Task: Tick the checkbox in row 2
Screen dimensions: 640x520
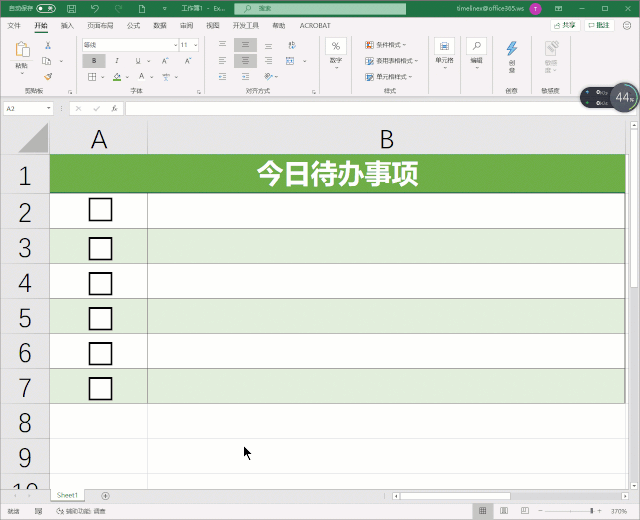Action: (100, 210)
